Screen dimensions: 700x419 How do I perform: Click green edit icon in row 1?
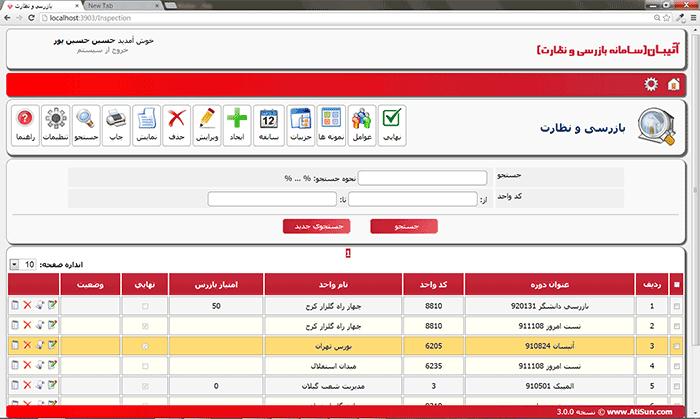tap(52, 305)
